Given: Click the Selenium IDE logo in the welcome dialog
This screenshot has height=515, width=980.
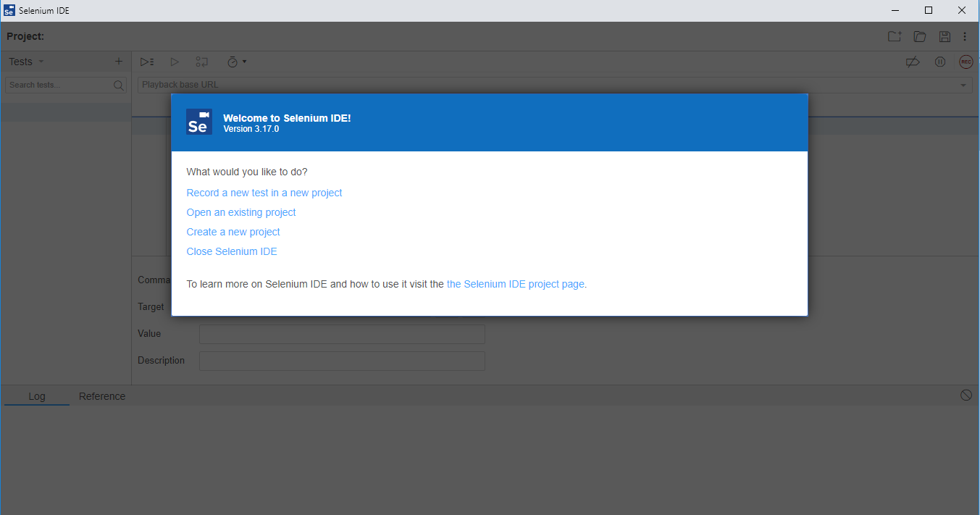Looking at the screenshot, I should point(199,122).
